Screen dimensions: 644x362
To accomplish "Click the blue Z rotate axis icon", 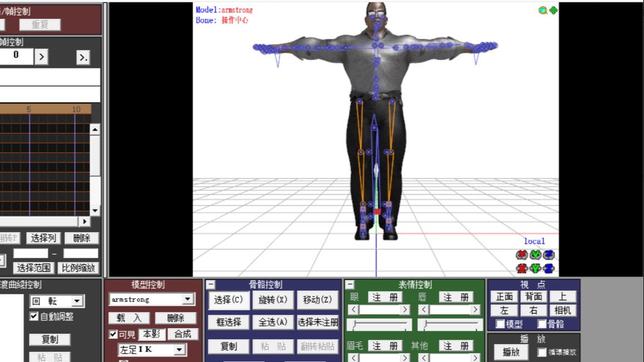I will coord(549,255).
